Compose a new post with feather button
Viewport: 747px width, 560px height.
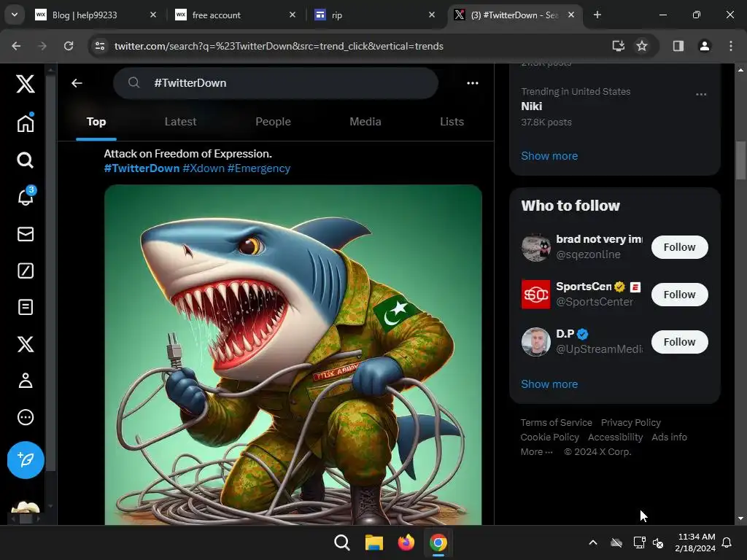tap(26, 460)
